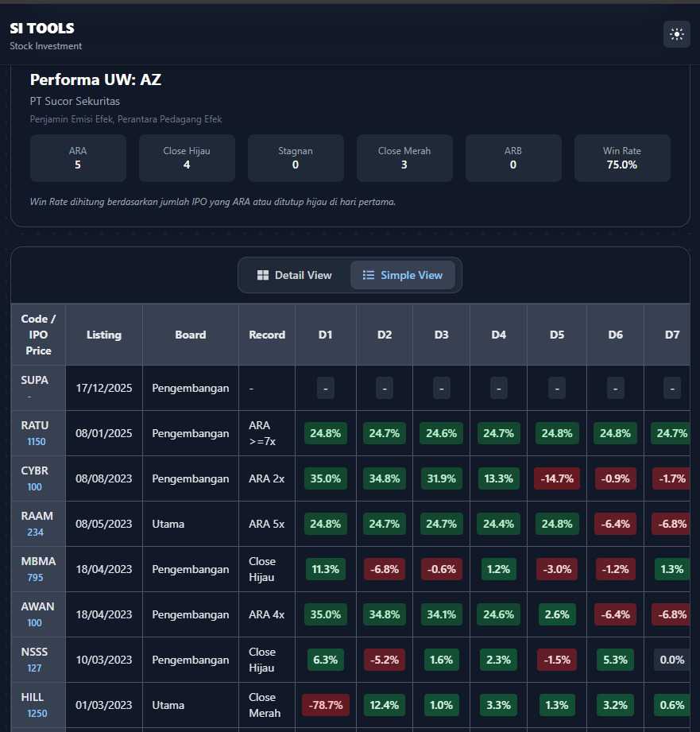Click the D1 column header

(x=326, y=335)
